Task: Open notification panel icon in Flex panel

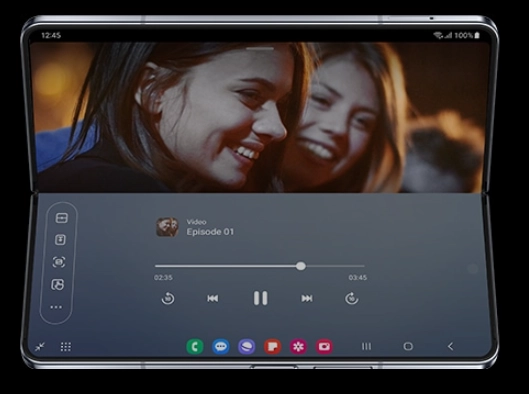Action: [60, 240]
